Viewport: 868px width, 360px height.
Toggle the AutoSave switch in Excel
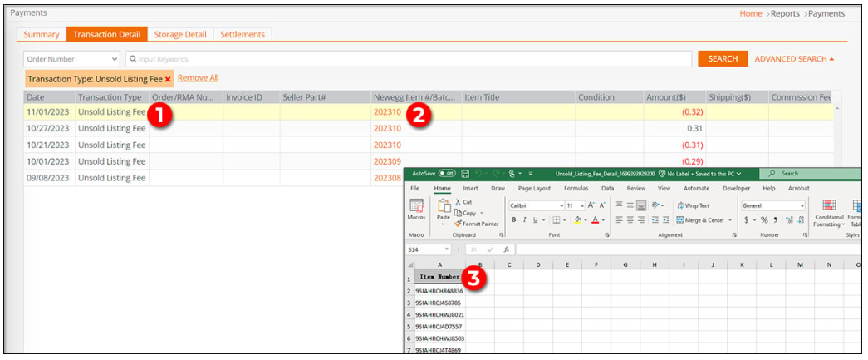pos(447,174)
